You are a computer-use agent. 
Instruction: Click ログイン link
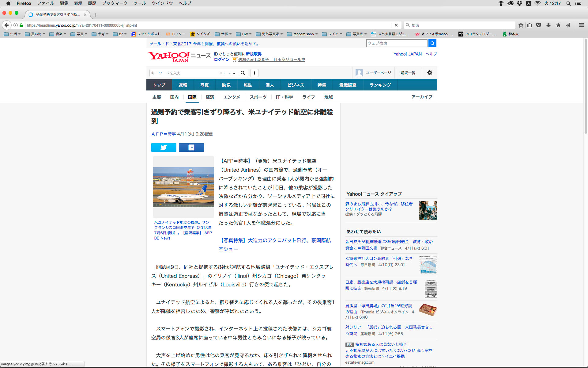point(222,59)
